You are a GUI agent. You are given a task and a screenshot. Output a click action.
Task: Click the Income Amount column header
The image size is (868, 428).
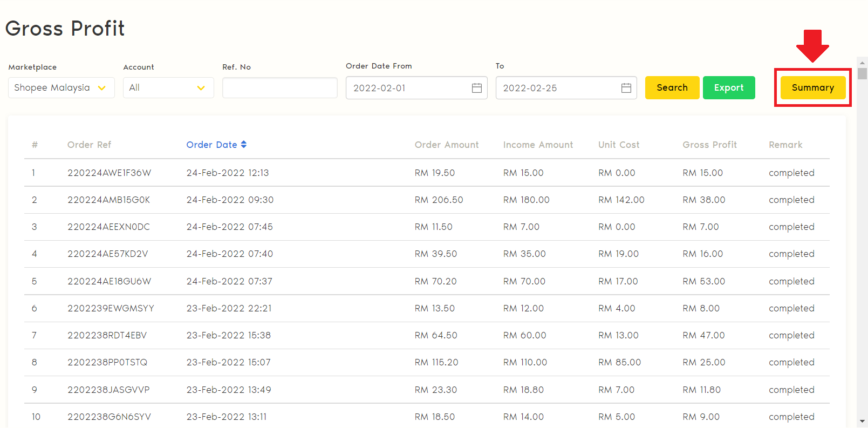coord(538,145)
